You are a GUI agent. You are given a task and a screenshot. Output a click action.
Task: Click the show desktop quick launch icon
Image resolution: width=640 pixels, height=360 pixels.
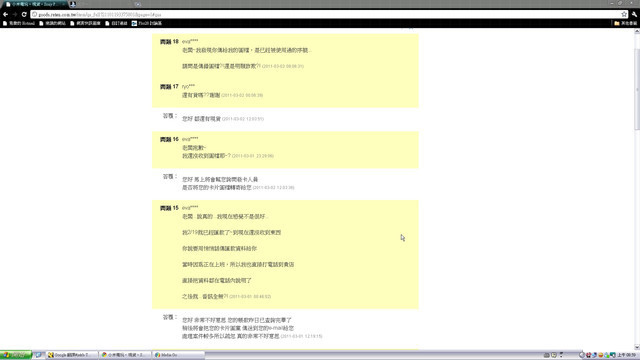[x=38, y=355]
